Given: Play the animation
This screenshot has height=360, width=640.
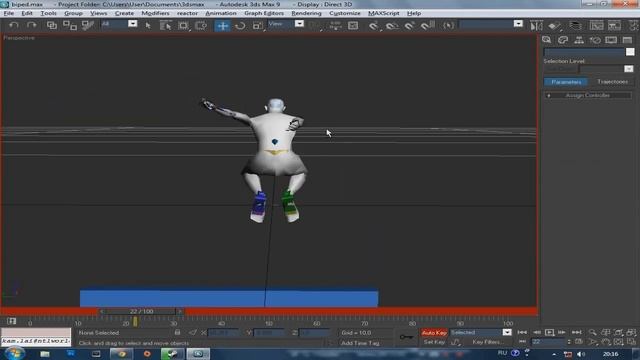Looking at the screenshot, I should 549,332.
